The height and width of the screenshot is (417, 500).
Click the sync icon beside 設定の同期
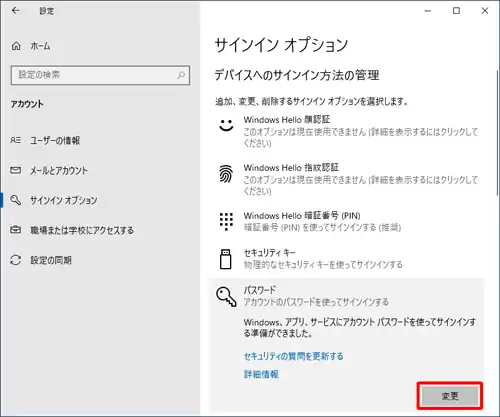16,260
